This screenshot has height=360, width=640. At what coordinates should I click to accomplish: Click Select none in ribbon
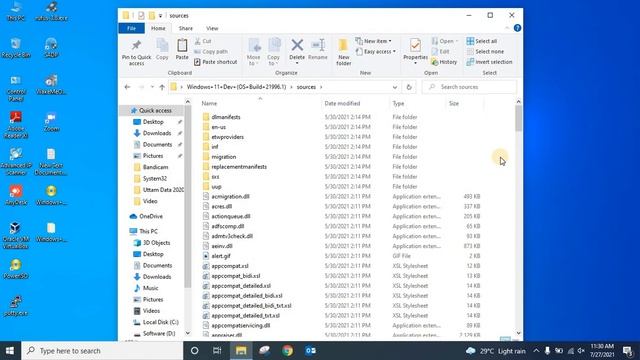[x=485, y=51]
